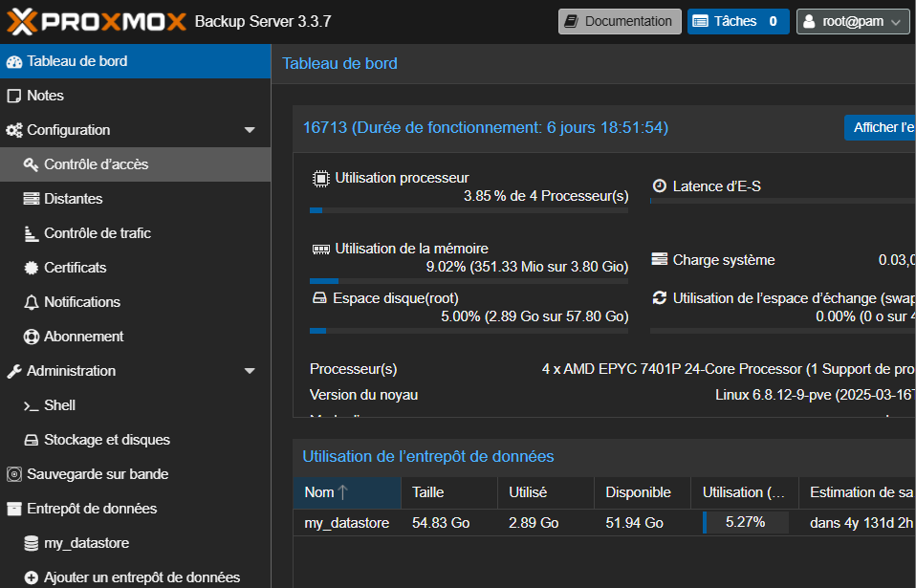Click the memory icon for Utilisation de la mémoire

click(x=320, y=250)
